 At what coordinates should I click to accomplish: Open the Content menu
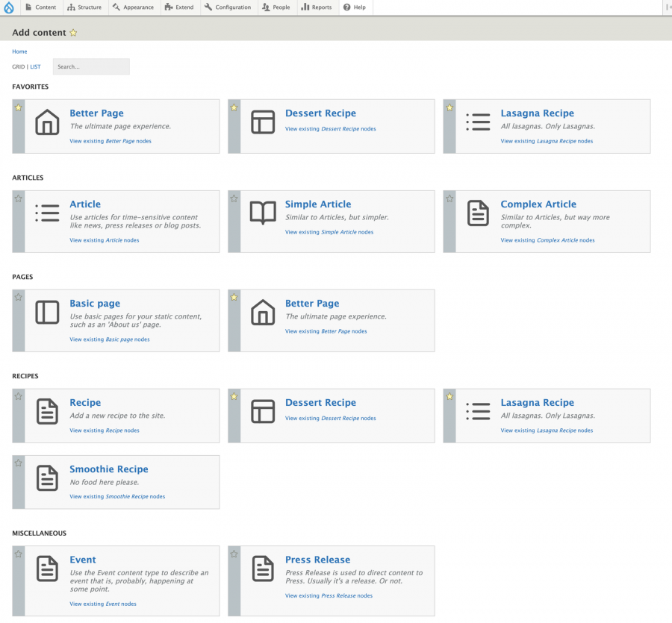[x=41, y=7]
